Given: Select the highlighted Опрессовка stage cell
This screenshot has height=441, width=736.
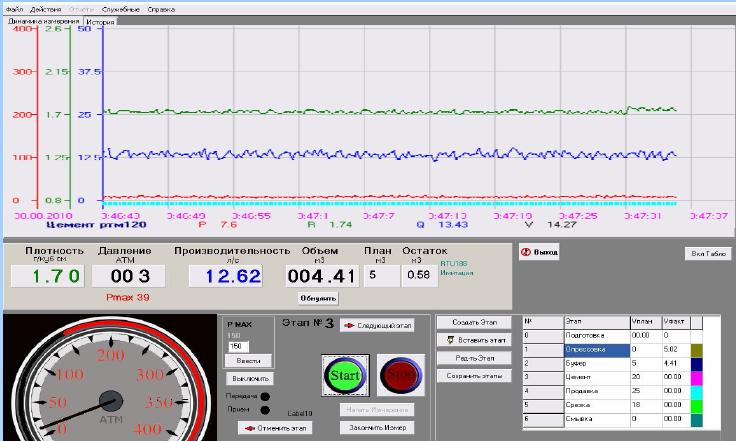Looking at the screenshot, I should pos(597,350).
